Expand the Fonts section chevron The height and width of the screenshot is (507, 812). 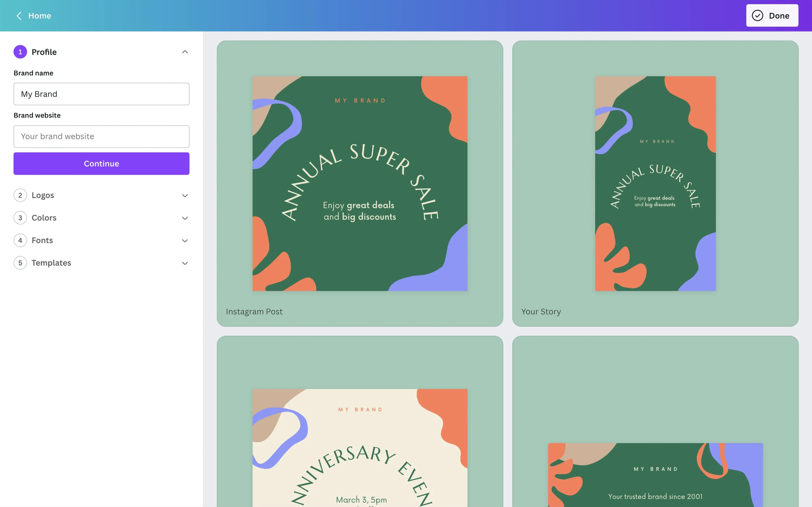185,241
